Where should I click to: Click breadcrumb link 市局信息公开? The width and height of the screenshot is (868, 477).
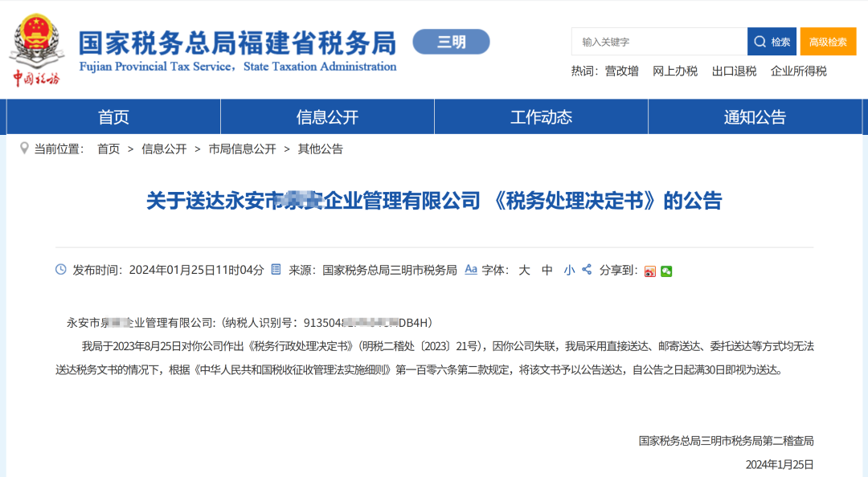point(242,149)
